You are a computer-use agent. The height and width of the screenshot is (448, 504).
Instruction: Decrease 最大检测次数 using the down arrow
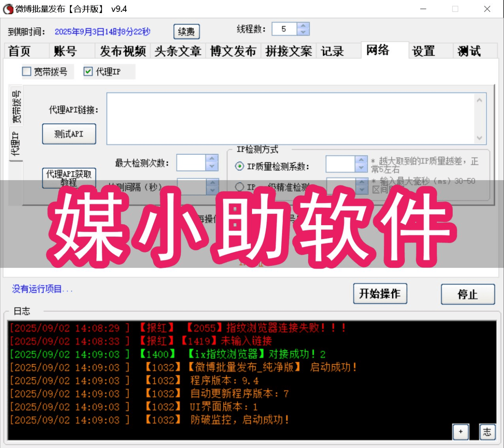point(212,167)
